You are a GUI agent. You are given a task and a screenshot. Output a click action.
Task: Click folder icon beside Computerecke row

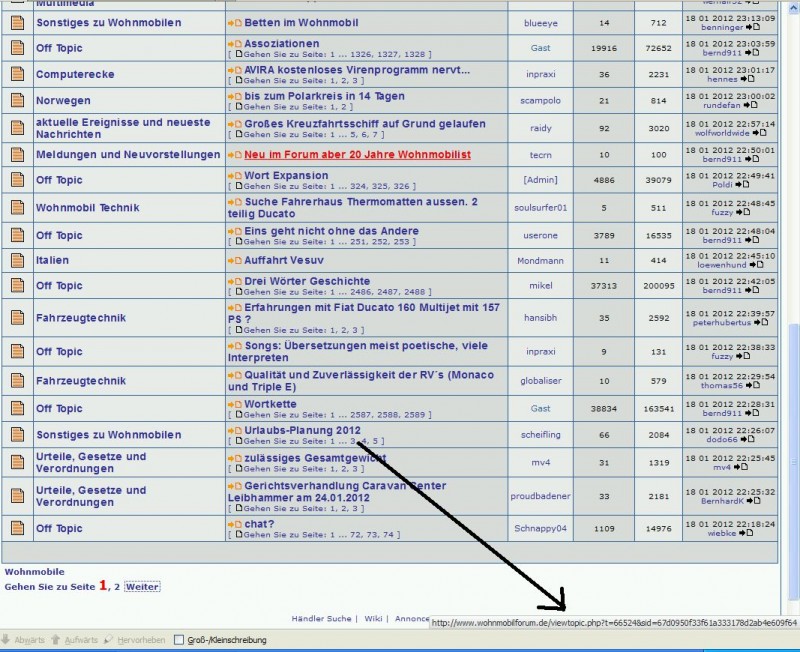17,74
